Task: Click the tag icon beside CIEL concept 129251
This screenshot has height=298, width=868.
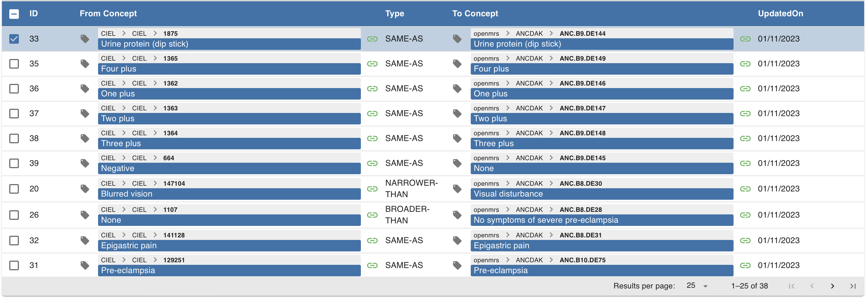Action: coord(85,265)
